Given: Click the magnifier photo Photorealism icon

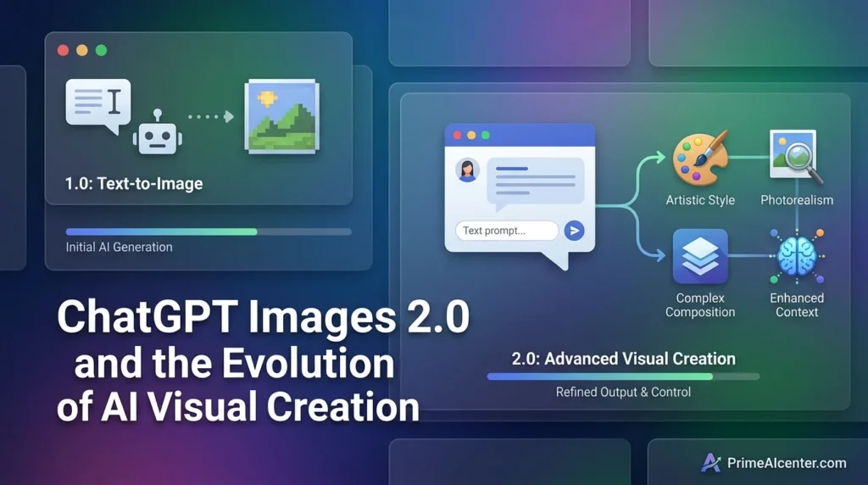Looking at the screenshot, I should (796, 156).
